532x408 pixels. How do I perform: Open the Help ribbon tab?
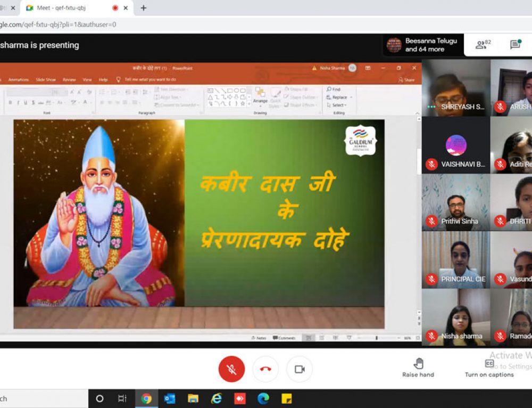tap(103, 79)
